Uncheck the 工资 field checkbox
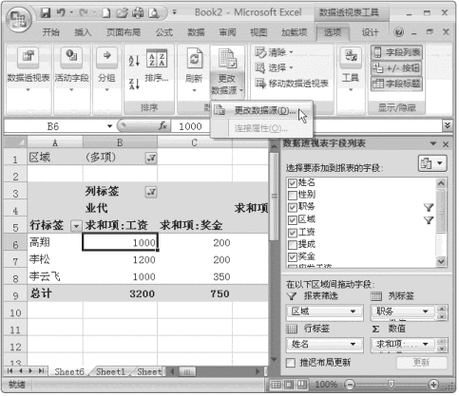Image resolution: width=459 pixels, height=396 pixels. click(x=292, y=232)
